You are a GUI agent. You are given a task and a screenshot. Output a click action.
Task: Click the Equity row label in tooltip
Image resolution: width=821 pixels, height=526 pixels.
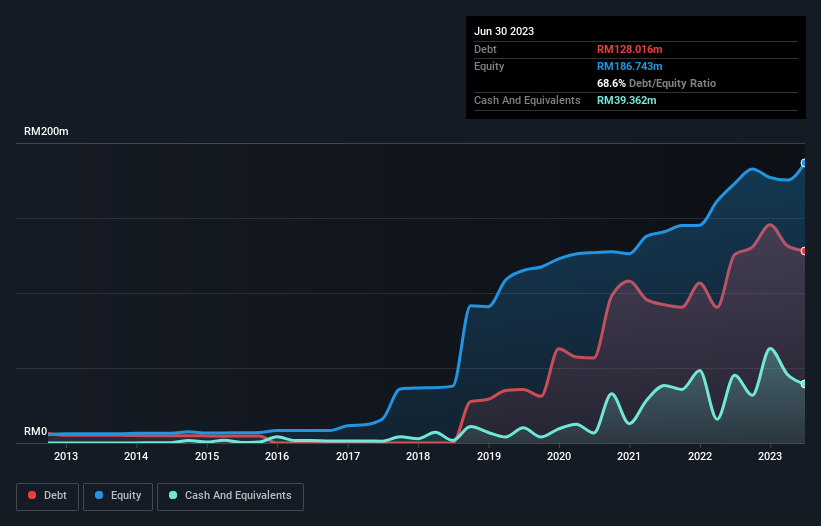[489, 66]
